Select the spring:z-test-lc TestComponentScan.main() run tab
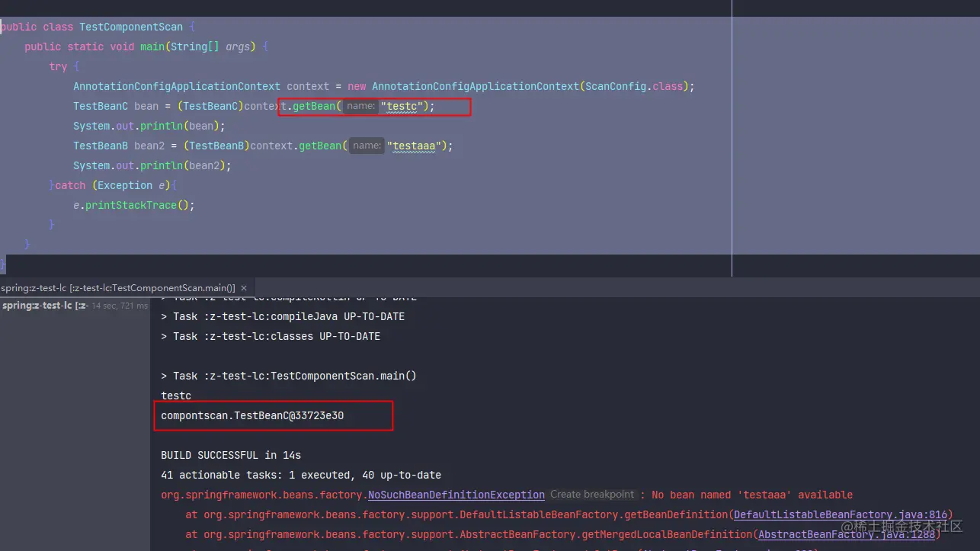Screen dimensions: 980x551 tap(118, 288)
